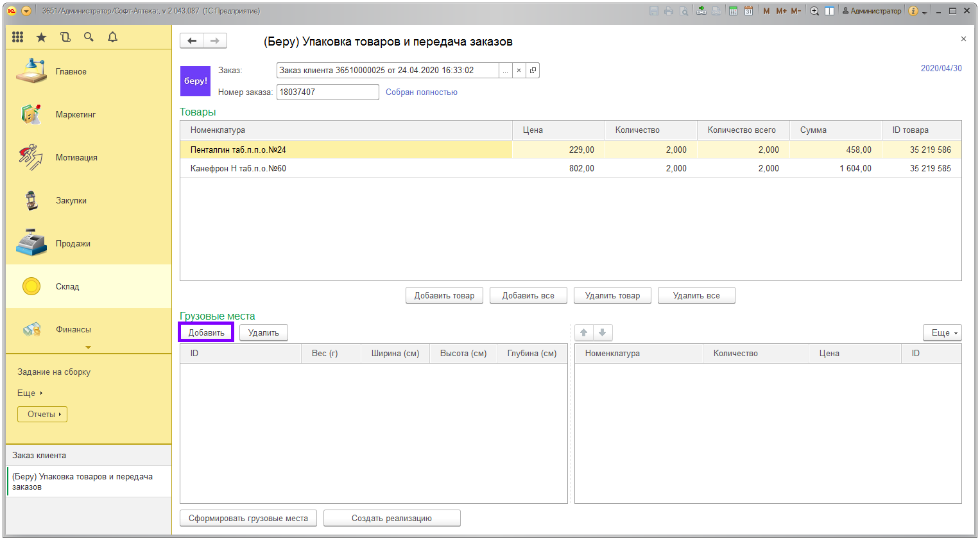This screenshot has height=541, width=980.
Task: Expand the Еще dropdown above cargo table
Action: 942,332
